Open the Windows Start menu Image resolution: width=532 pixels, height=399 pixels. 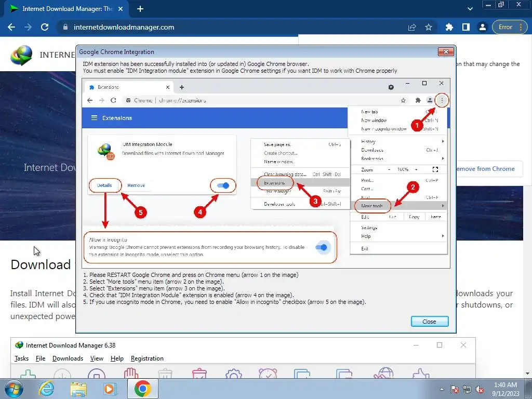tap(14, 389)
